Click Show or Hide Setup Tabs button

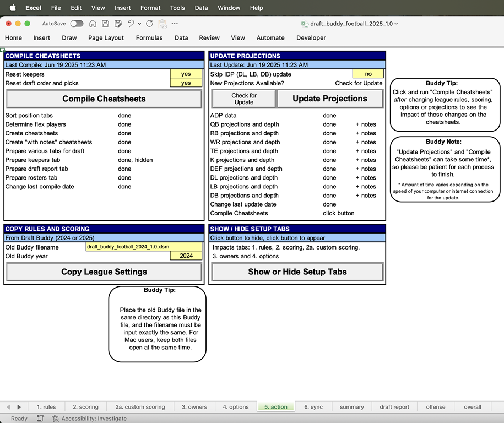tap(297, 272)
